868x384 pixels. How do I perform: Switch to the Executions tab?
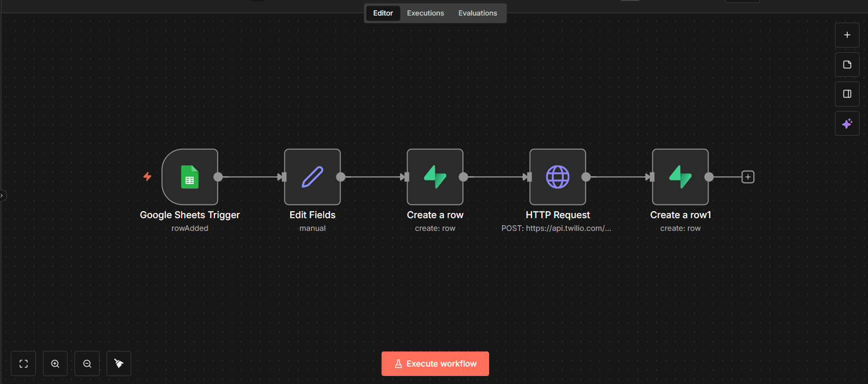point(426,13)
